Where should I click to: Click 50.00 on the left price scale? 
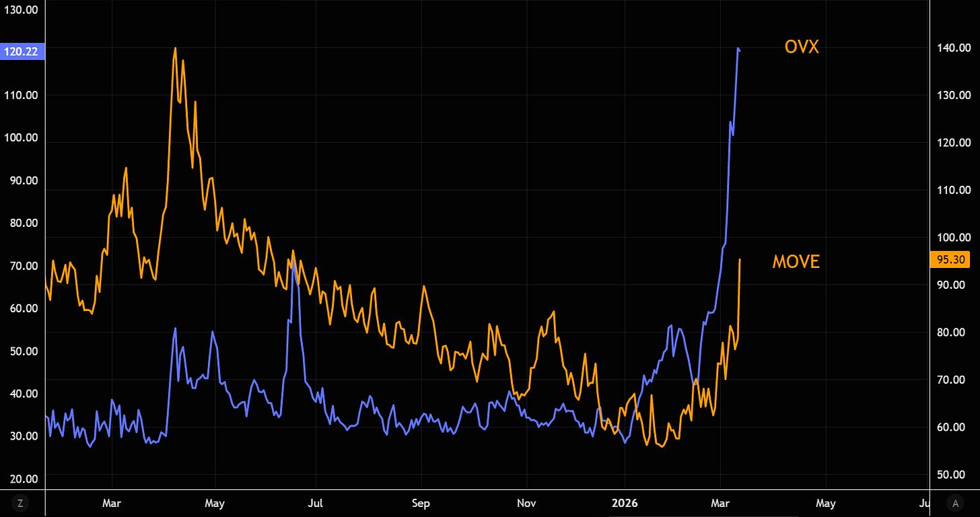point(23,351)
